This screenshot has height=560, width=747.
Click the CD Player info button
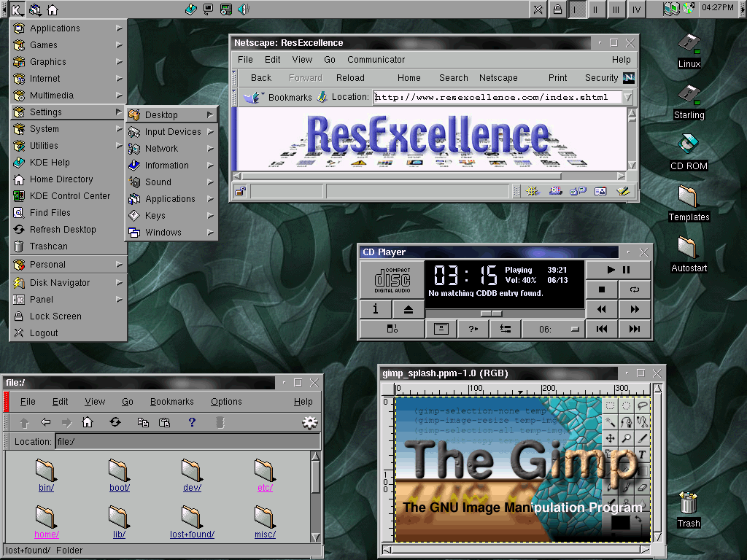click(x=376, y=309)
